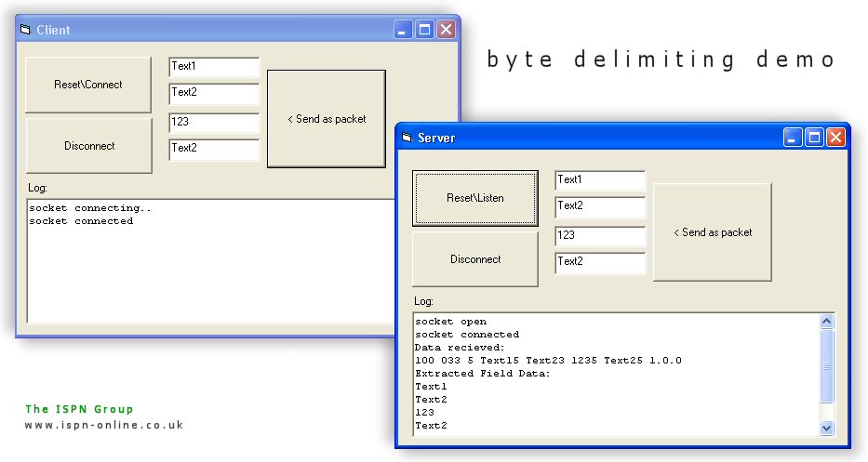Focus the first Text1 field in Client
This screenshot has width=868, height=462.
point(213,67)
